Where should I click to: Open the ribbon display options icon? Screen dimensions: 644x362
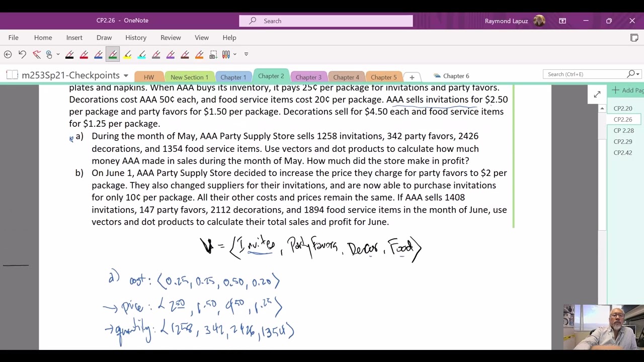[x=562, y=21]
